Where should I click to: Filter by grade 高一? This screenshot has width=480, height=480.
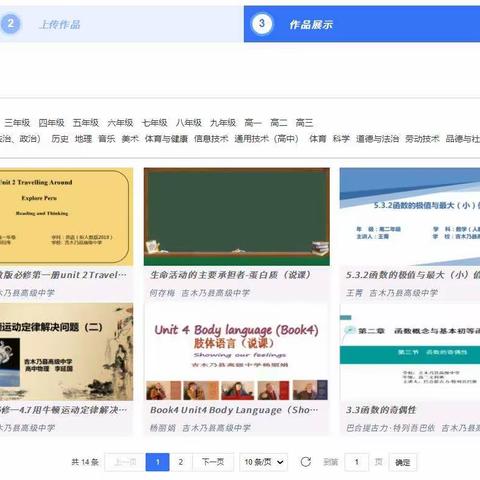[x=253, y=123]
